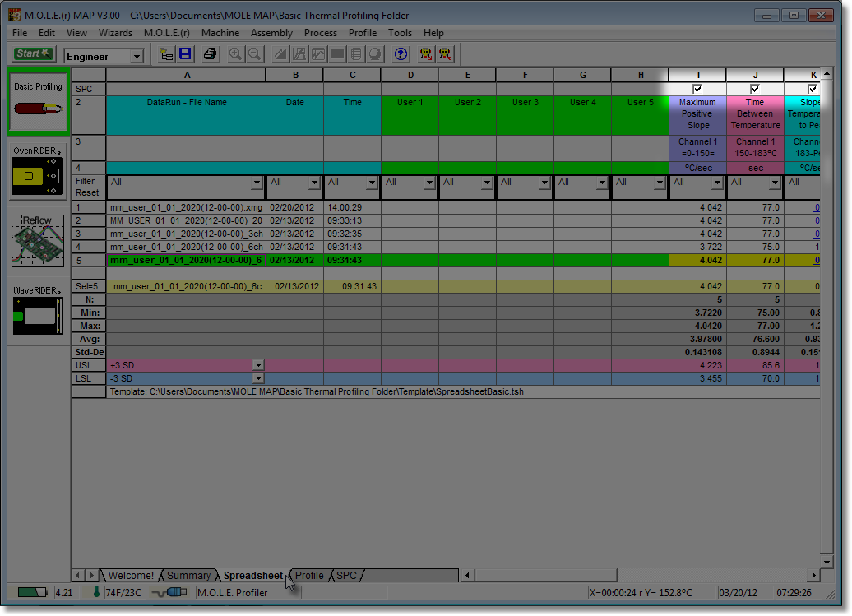The image size is (852, 616).
Task: Click the application icon in the title bar
Action: pyautogui.click(x=15, y=15)
